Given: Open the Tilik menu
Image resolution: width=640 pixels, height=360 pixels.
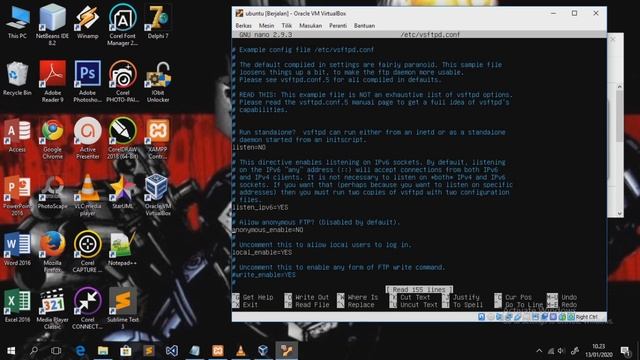Looking at the screenshot, I should 286,25.
